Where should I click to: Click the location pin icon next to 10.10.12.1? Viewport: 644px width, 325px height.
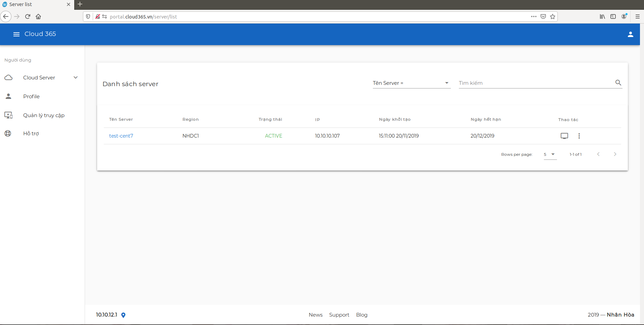(123, 315)
